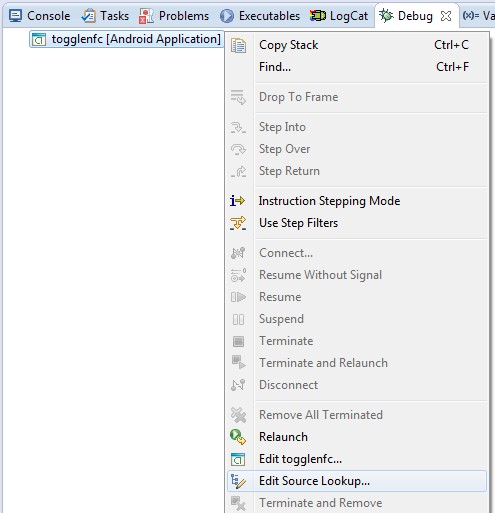Click the Edit Source Lookup pencil icon

tap(238, 481)
